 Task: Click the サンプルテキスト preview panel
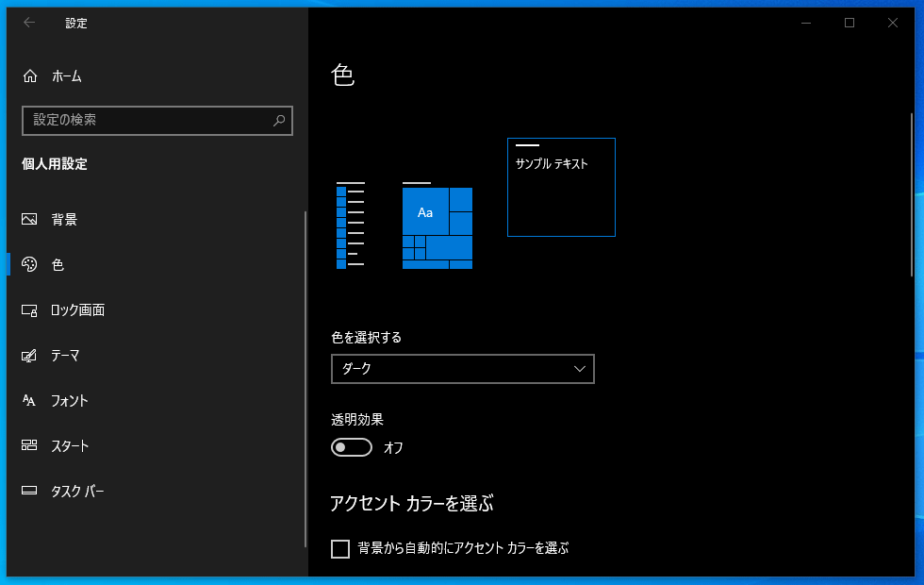pos(561,187)
